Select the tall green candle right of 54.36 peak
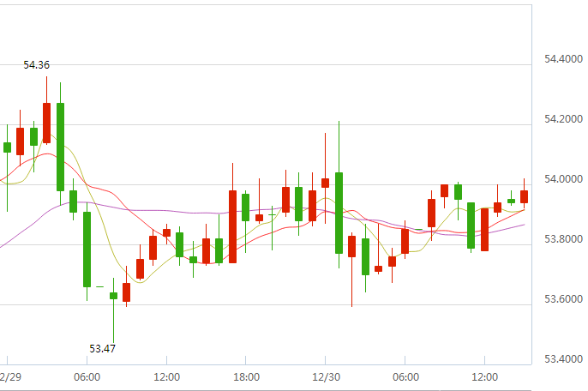The height and width of the screenshot is (391, 588). [60, 147]
